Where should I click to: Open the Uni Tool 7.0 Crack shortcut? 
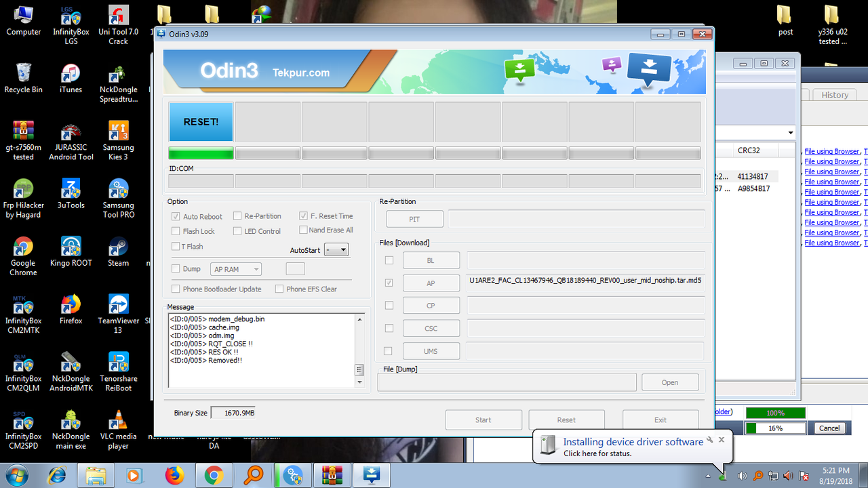click(118, 25)
